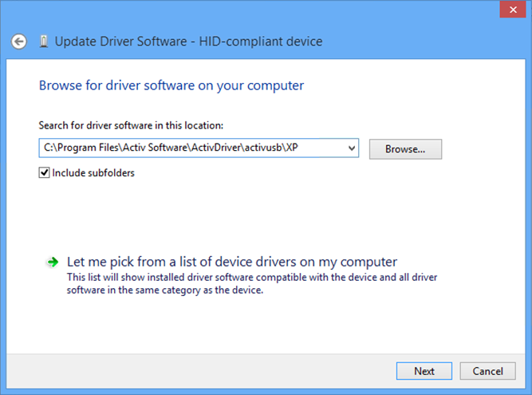Cancel the driver update wizard

click(x=487, y=371)
